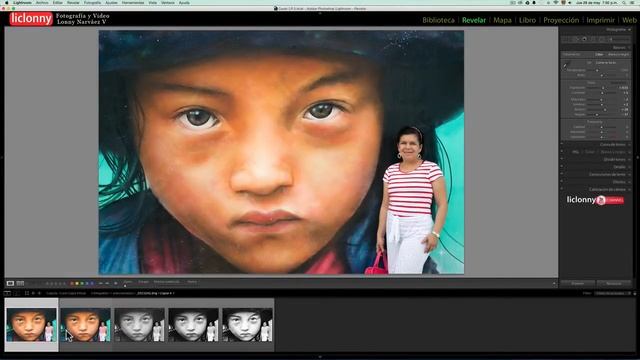Toggle the Efectos panel on/off switch
640x360 pixels.
coord(562,182)
